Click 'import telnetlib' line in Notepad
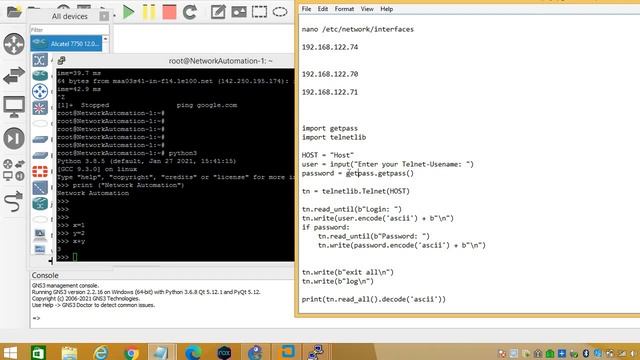The width and height of the screenshot is (640, 360). click(x=334, y=137)
